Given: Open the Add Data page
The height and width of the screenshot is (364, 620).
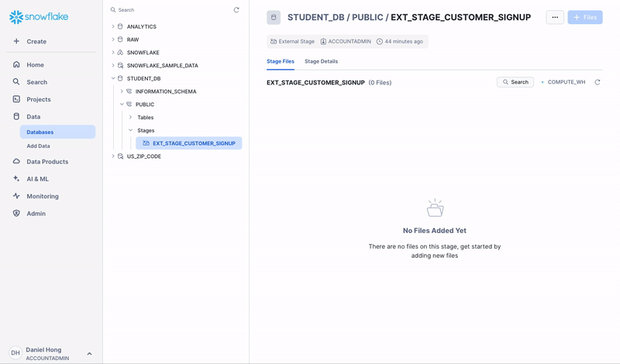Looking at the screenshot, I should pos(38,146).
